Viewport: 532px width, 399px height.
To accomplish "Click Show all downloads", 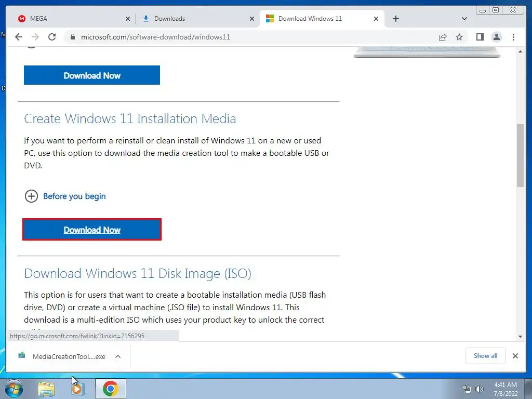I will click(x=486, y=355).
